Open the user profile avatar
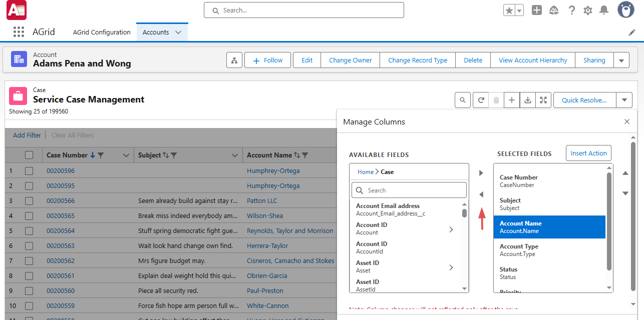 [x=625, y=9]
